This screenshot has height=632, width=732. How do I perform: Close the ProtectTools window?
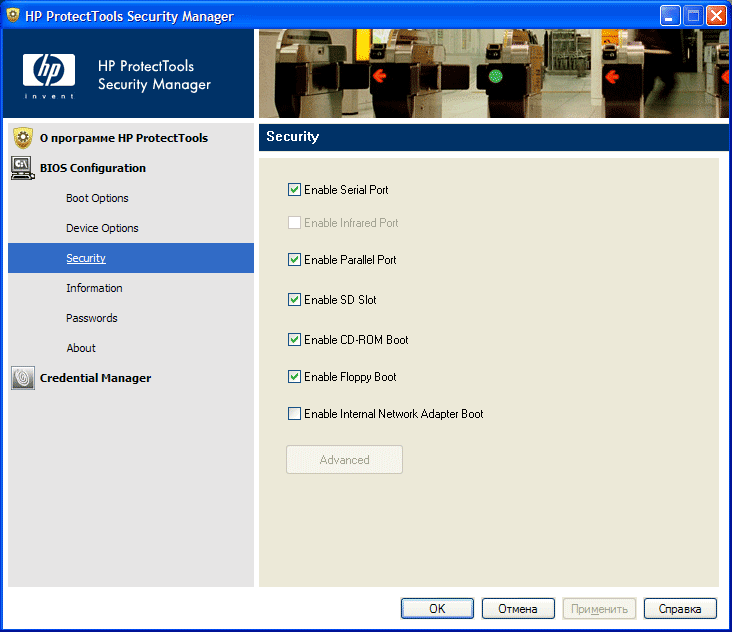coord(716,16)
